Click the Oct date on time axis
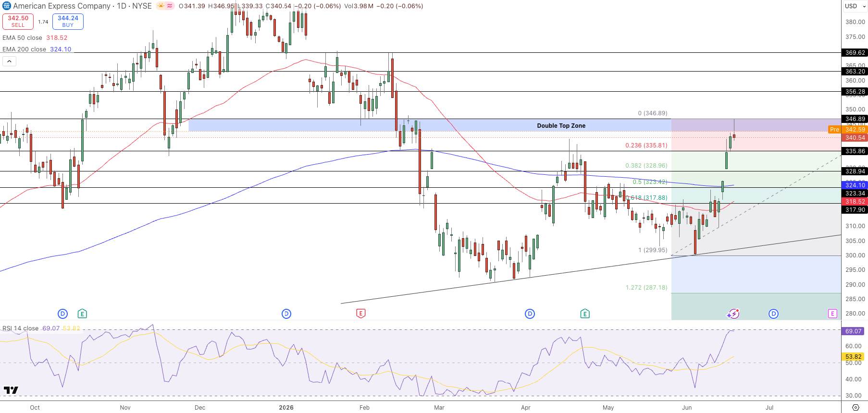 35,408
